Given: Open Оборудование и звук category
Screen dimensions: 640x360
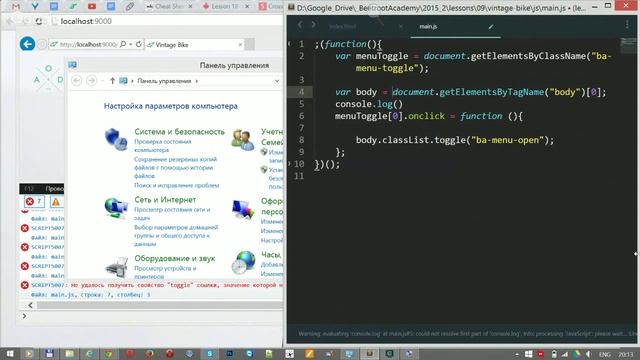Looking at the screenshot, I should tap(175, 258).
